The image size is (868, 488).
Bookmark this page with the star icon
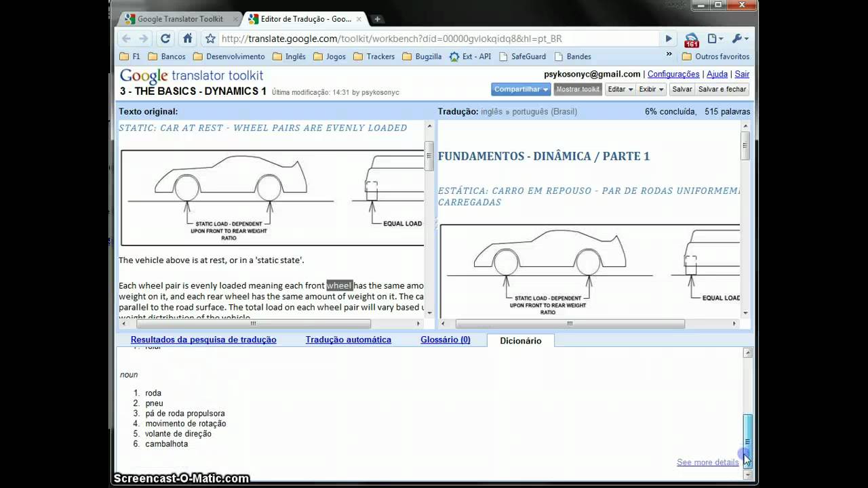pos(210,39)
